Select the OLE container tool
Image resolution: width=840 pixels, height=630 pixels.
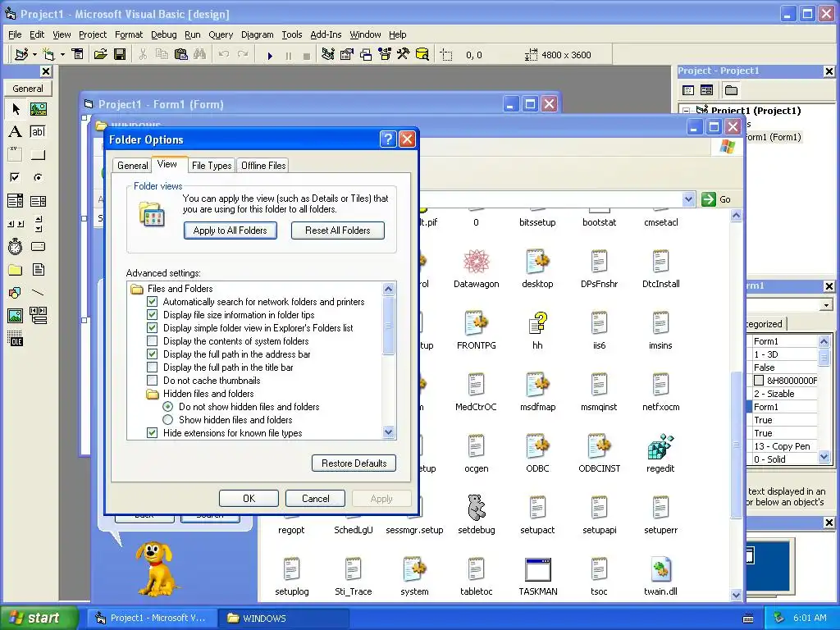pos(16,339)
